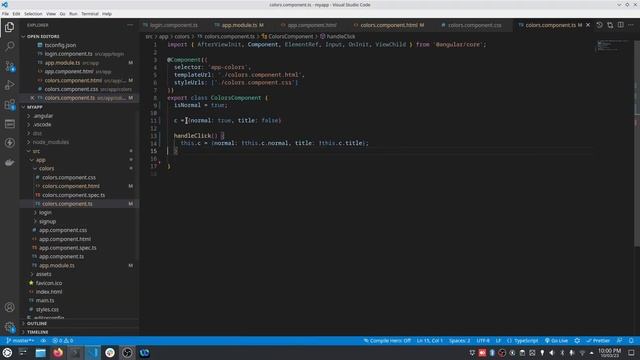
Task: Open Explorer panel More Actions ellipsis
Action: click(130, 25)
